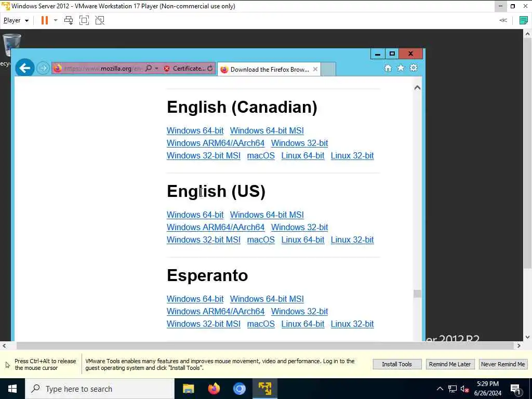This screenshot has height=399, width=532.
Task: Click the taskbar search box
Action: 99,389
